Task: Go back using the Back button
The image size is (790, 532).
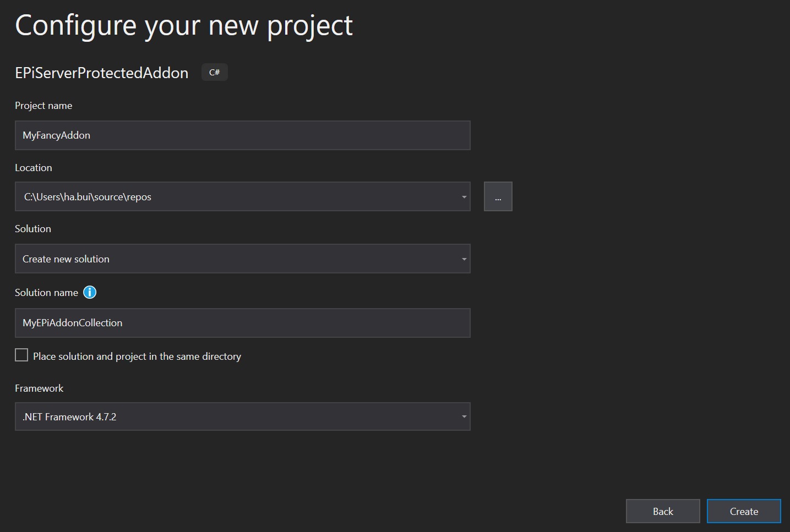Action: [x=662, y=511]
